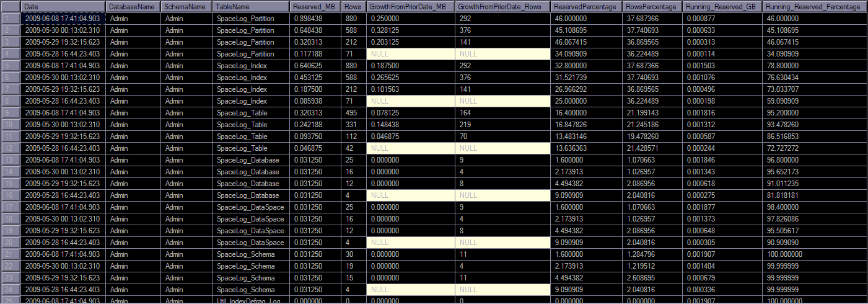Select the Rows cell showing 331

353,125
